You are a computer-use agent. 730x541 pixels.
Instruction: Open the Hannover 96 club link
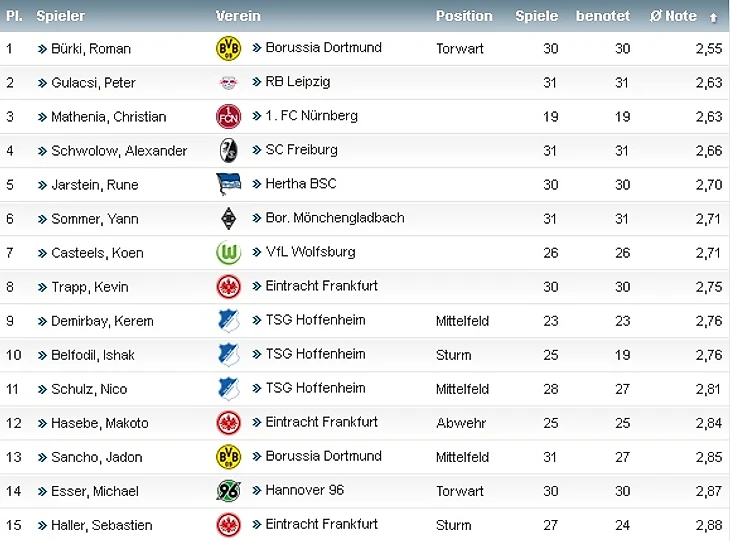tap(305, 490)
